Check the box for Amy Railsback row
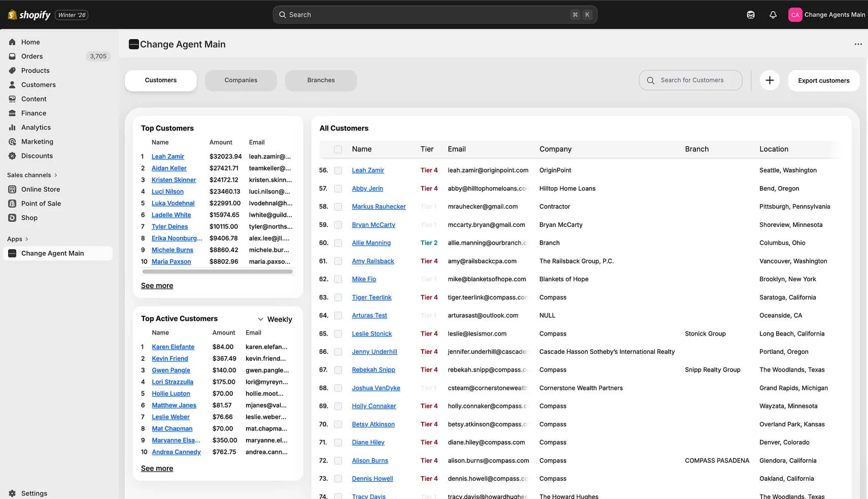The image size is (868, 499). click(338, 261)
